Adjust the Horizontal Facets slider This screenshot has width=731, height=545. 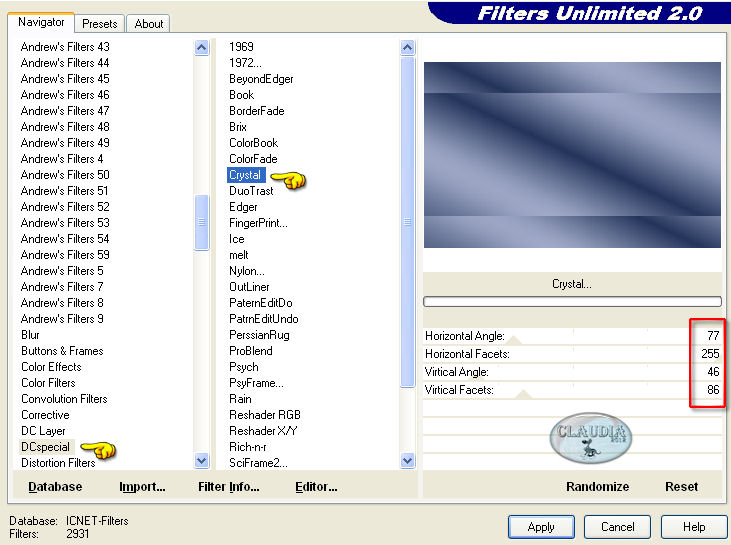pyautogui.click(x=572, y=354)
